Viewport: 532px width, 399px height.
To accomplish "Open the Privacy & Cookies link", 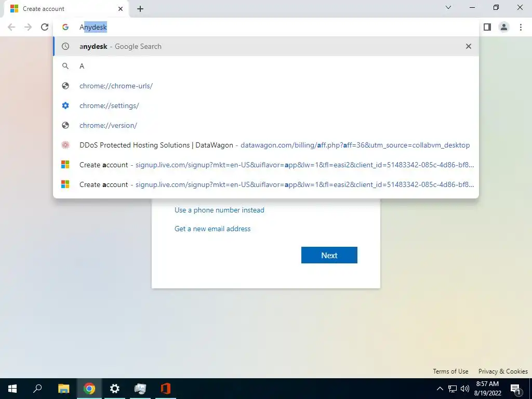I will point(503,371).
